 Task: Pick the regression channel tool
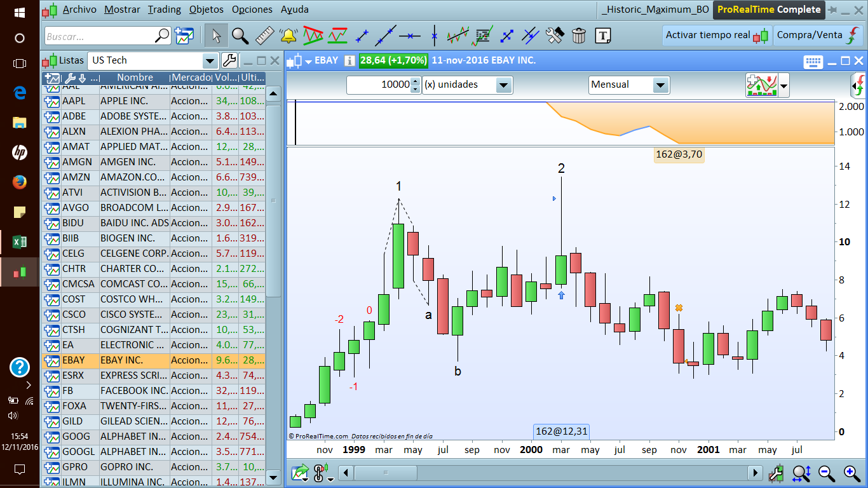pyautogui.click(x=458, y=36)
